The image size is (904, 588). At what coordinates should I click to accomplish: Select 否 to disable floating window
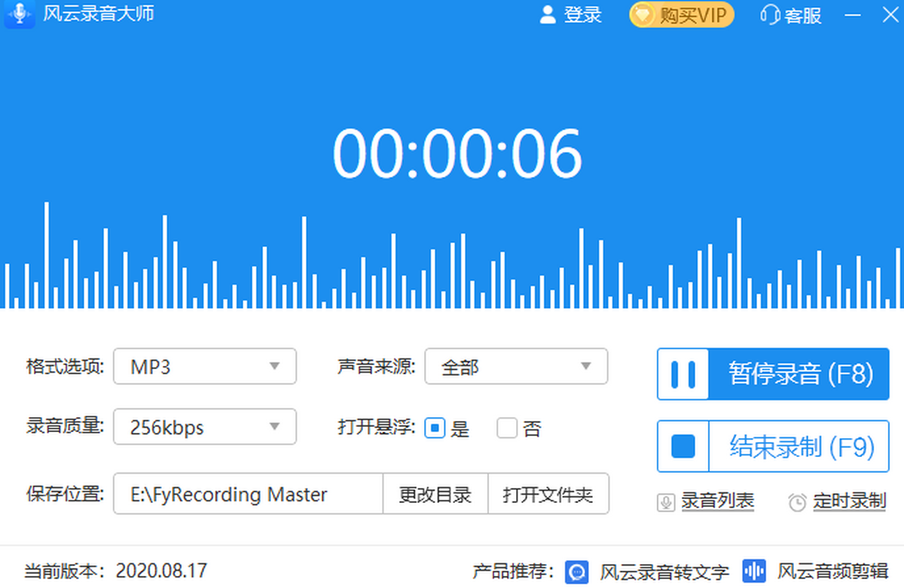pos(507,429)
